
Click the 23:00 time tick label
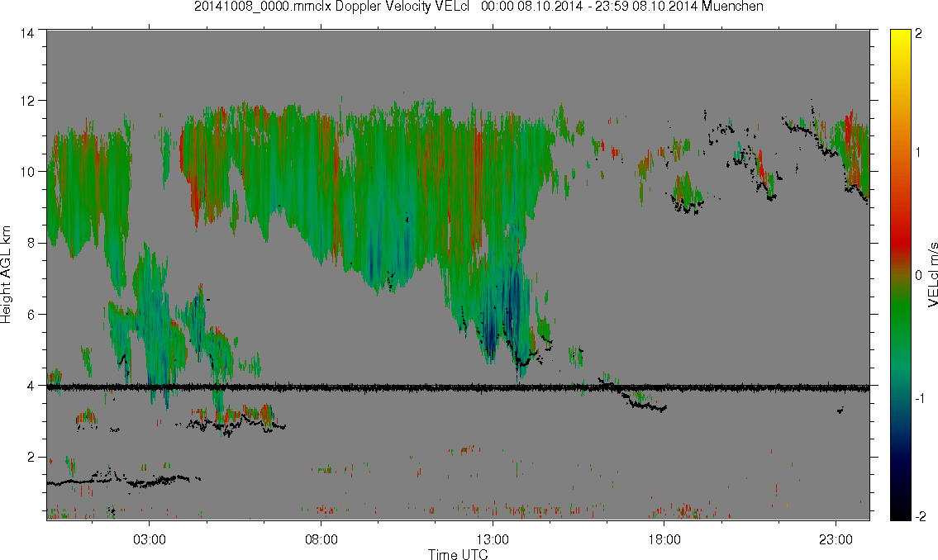pyautogui.click(x=836, y=539)
